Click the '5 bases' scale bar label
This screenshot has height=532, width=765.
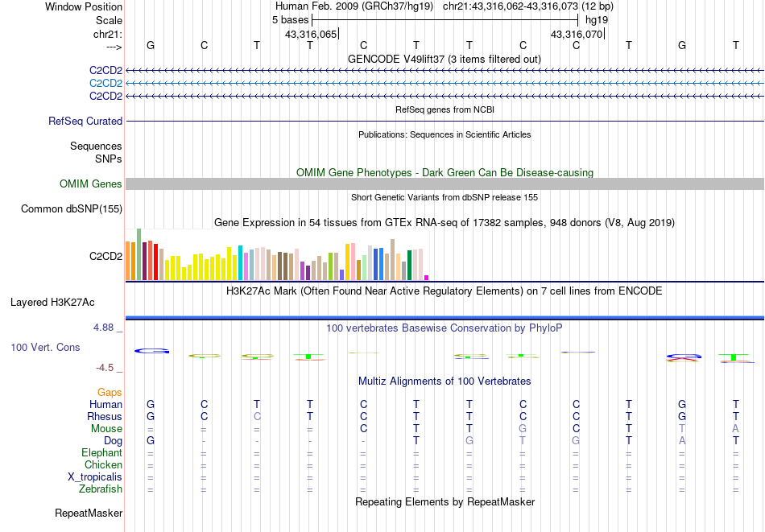pos(290,20)
